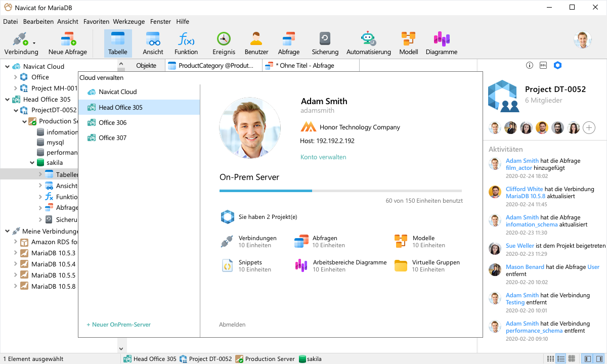Image resolution: width=607 pixels, height=364 pixels.
Task: Switch to the Ohne Titel - Abfrage tab
Action: (311, 66)
